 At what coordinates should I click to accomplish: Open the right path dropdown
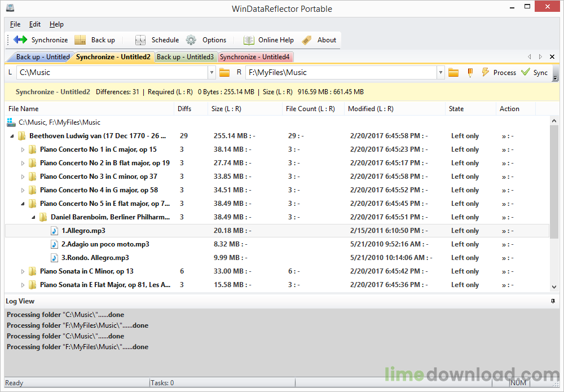coord(440,73)
